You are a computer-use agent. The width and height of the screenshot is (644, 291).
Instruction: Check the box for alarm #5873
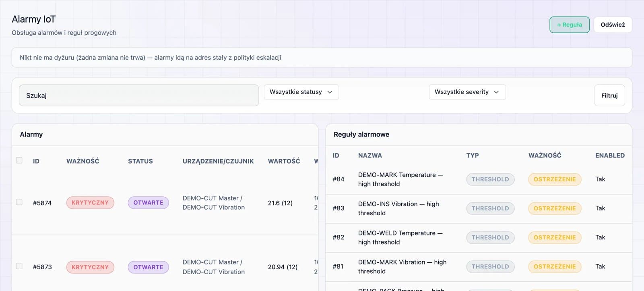click(x=19, y=266)
